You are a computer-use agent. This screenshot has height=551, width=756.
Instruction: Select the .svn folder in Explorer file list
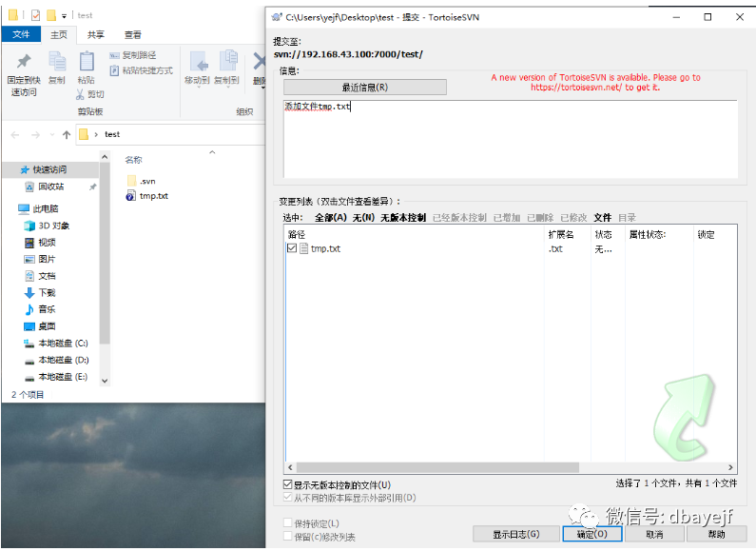click(x=142, y=182)
